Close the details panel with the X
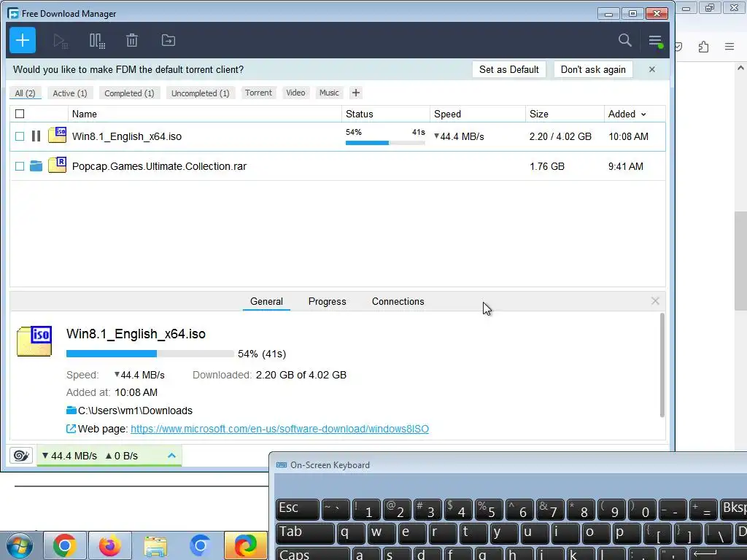 click(x=655, y=301)
